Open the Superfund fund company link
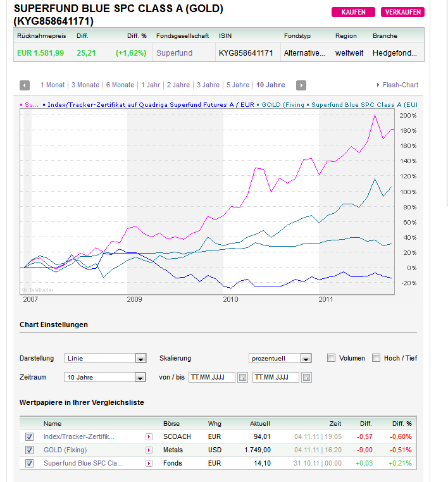The width and height of the screenshot is (448, 482). tap(175, 53)
